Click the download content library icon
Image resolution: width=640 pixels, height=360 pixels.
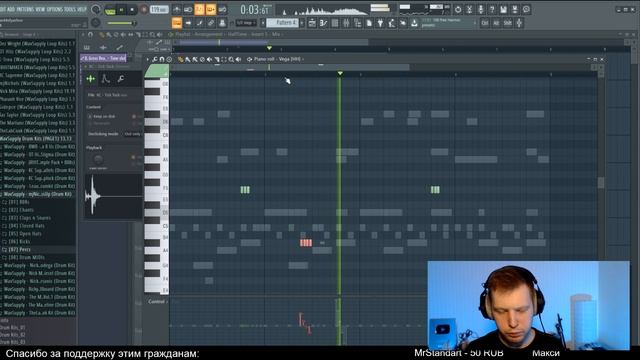click(x=414, y=23)
